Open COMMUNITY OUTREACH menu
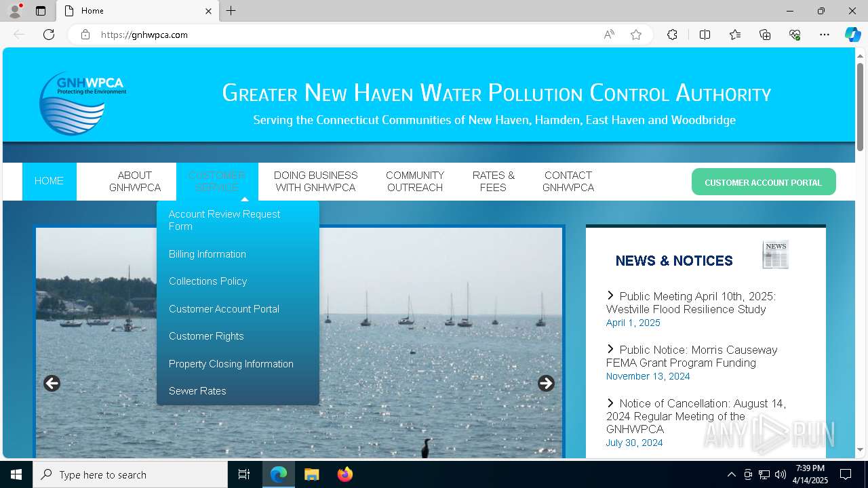 tap(415, 182)
